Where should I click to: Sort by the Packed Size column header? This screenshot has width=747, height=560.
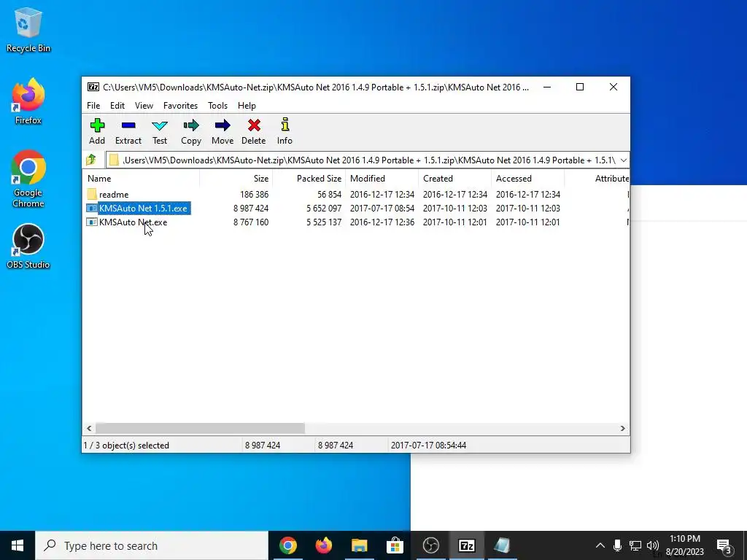coord(309,179)
